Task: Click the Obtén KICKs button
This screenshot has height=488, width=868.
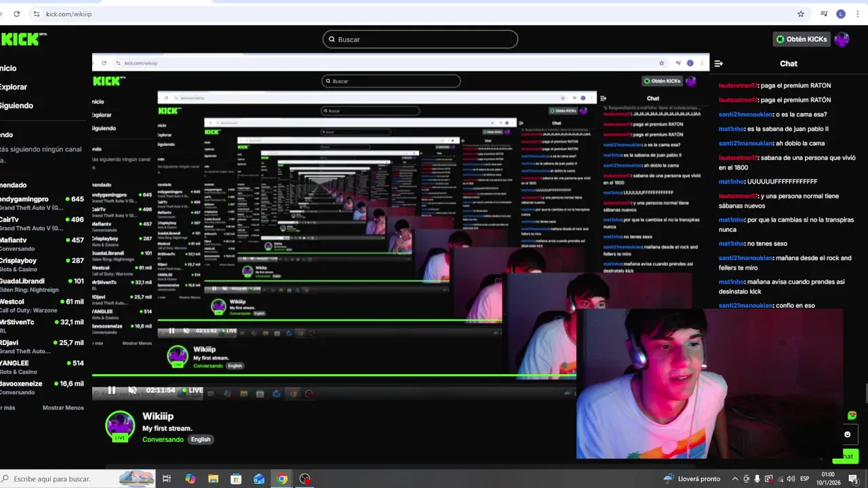Action: click(x=802, y=39)
